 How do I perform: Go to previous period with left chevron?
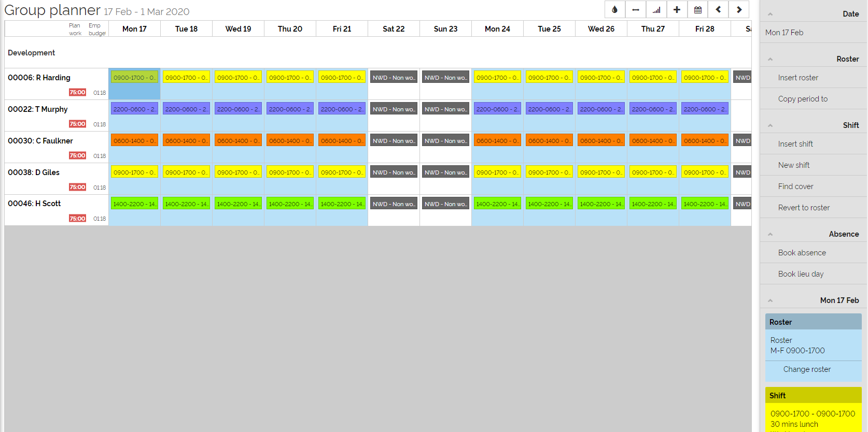click(x=719, y=10)
